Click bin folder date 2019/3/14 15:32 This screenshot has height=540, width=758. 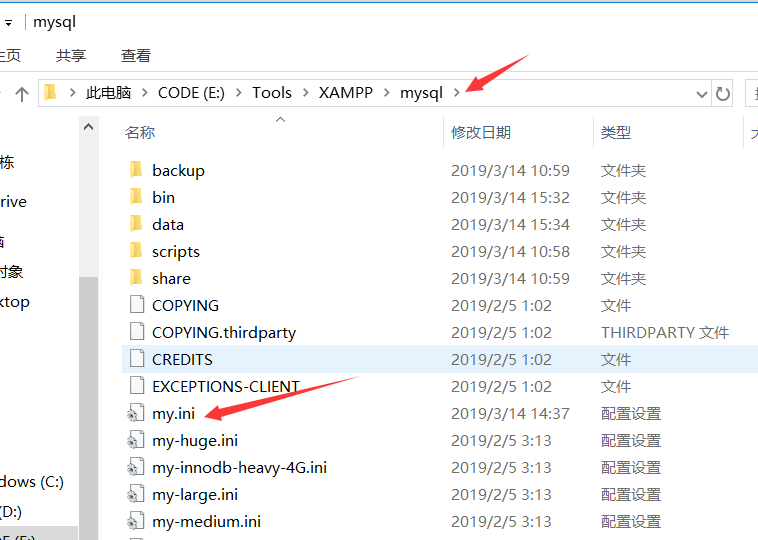point(510,197)
